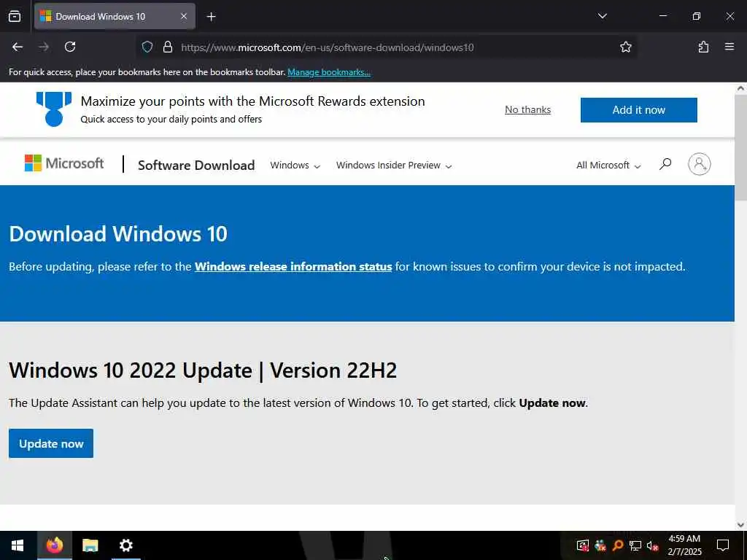Screen dimensions: 747x560
Task: Dismiss Rewards banner with No thanks
Action: (527, 109)
